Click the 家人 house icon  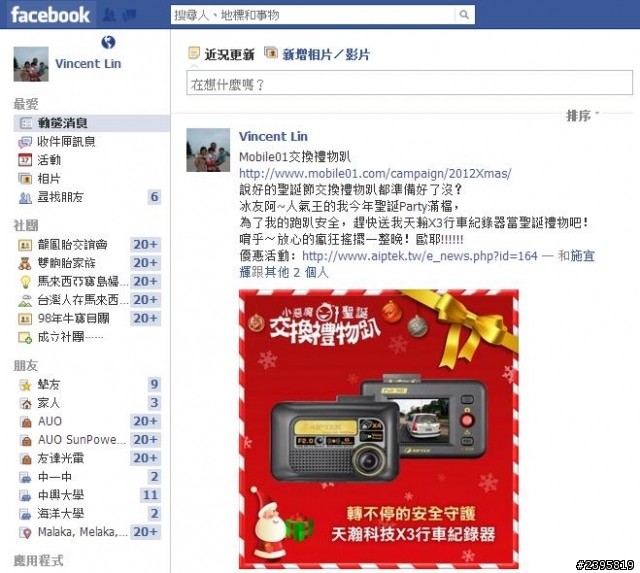[25, 403]
